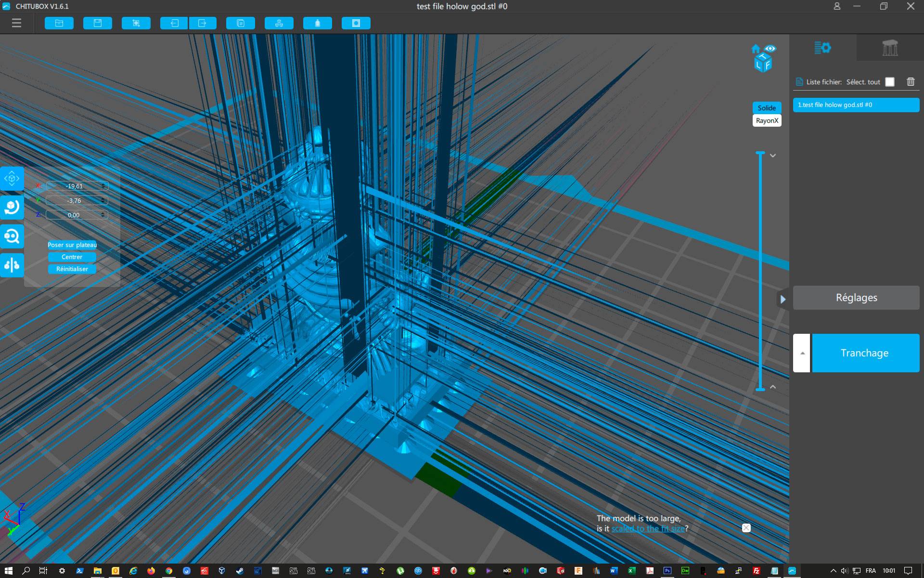The width and height of the screenshot is (924, 578).
Task: Open Steam from the taskbar
Action: [240, 571]
